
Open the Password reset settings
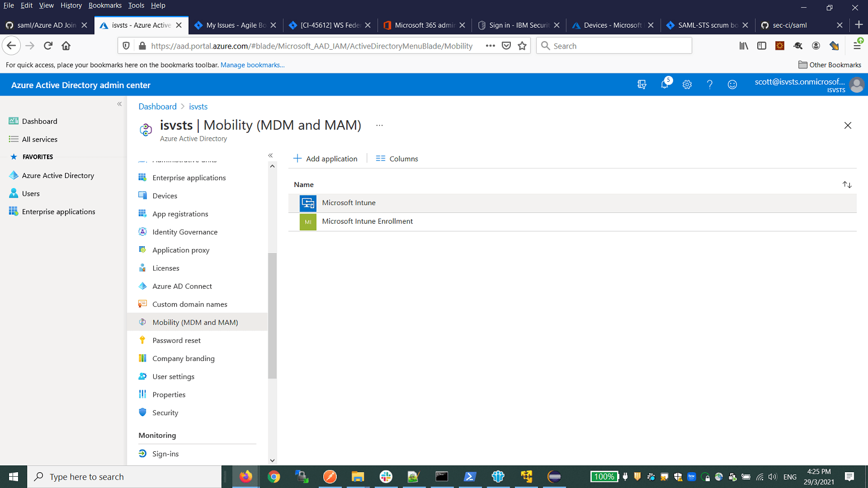(176, 340)
